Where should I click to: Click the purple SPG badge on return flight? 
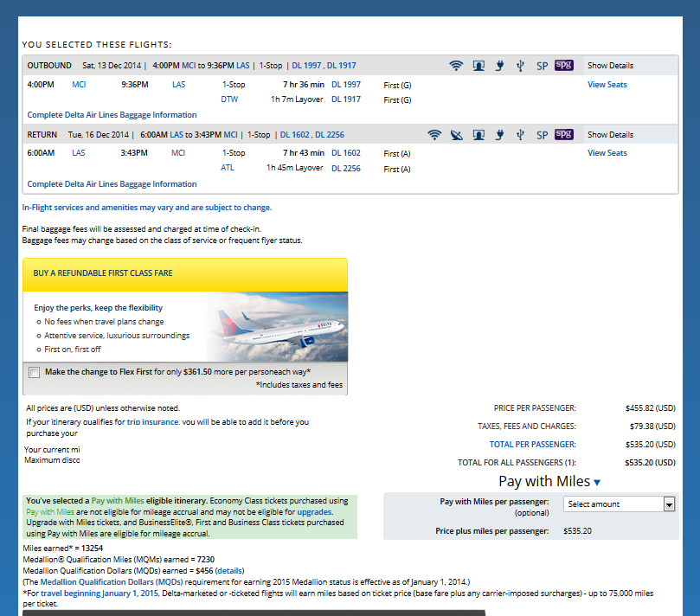564,134
